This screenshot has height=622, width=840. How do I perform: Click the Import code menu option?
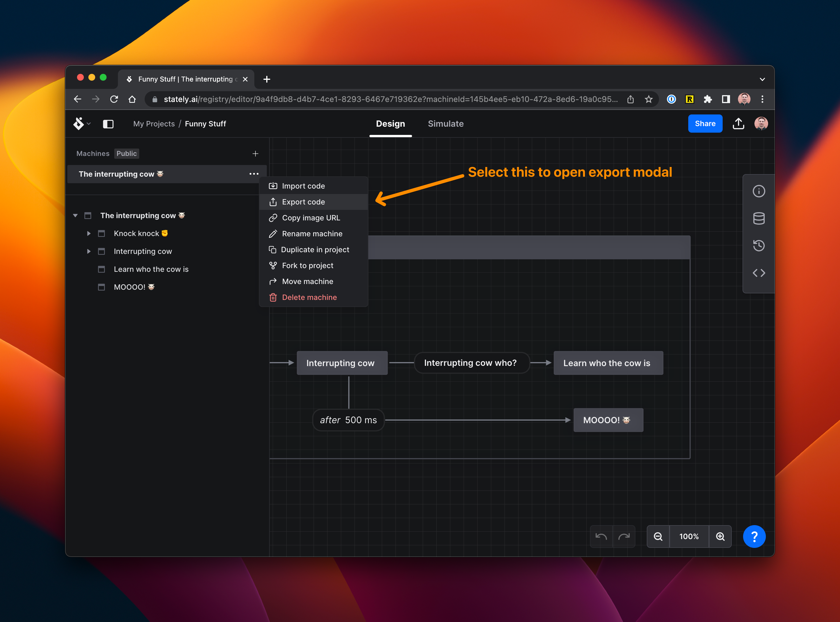point(303,185)
